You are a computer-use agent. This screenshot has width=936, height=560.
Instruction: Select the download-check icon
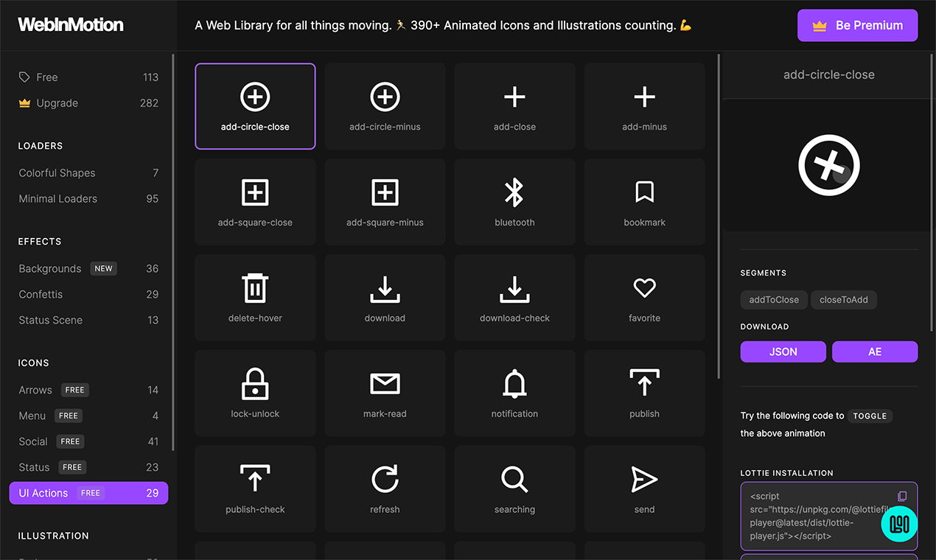[514, 297]
